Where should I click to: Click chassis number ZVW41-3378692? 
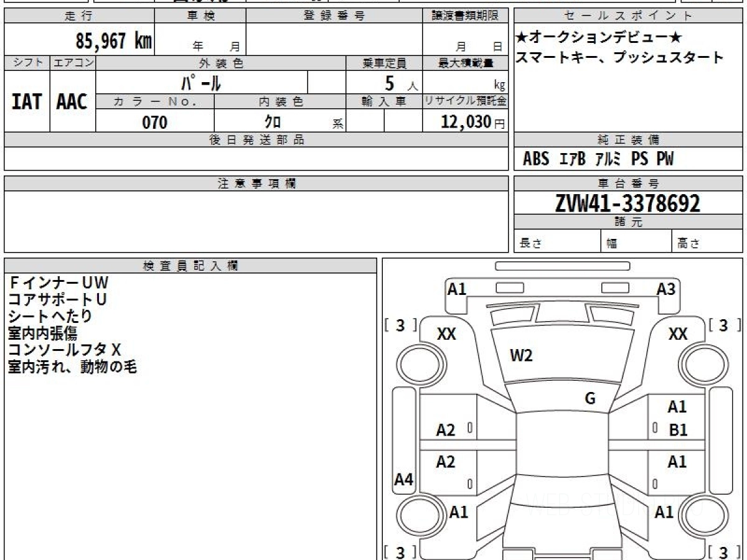coord(628,203)
